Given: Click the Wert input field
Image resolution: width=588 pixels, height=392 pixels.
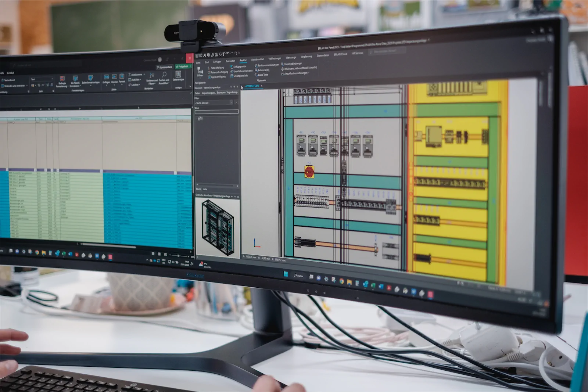Looking at the screenshot, I should point(216,111).
